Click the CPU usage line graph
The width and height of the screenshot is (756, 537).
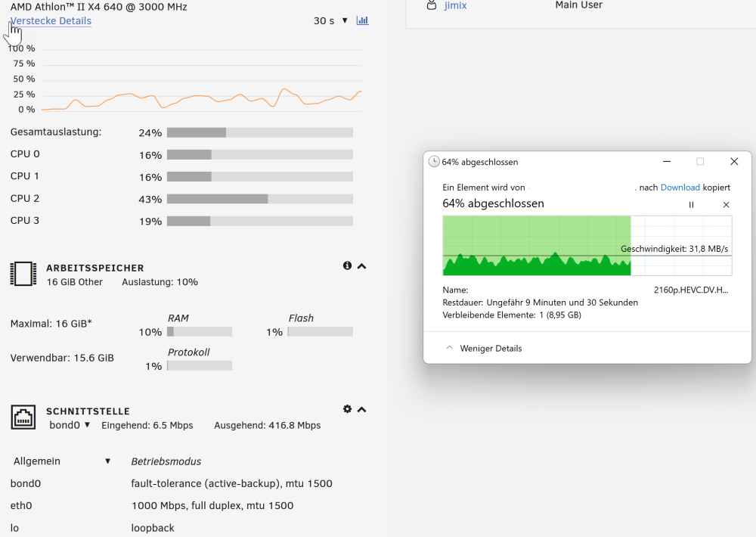coord(202,79)
